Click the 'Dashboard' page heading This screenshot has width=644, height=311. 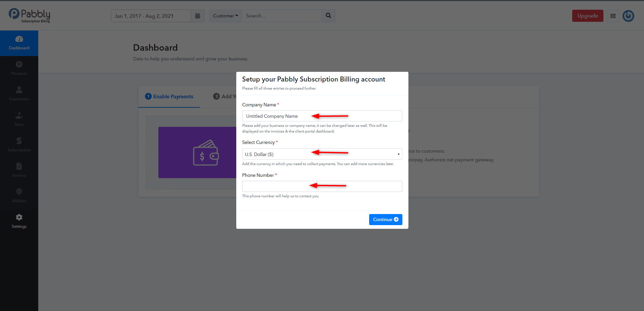(x=155, y=48)
